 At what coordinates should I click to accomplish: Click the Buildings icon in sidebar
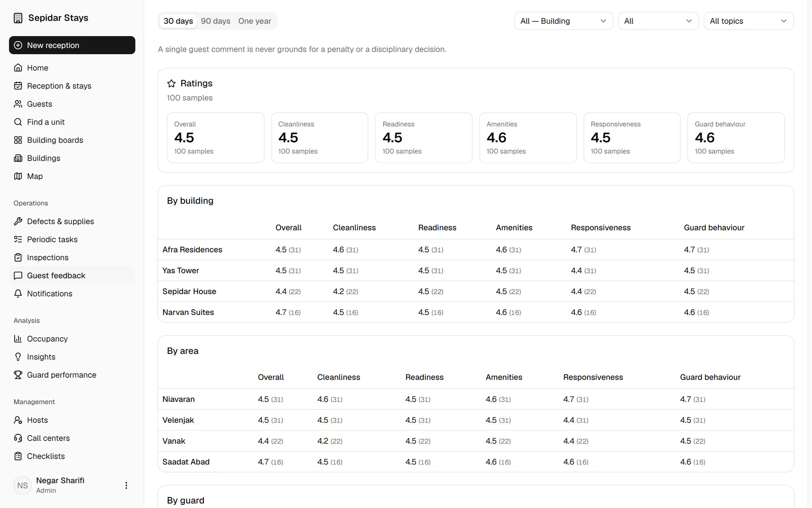(18, 158)
